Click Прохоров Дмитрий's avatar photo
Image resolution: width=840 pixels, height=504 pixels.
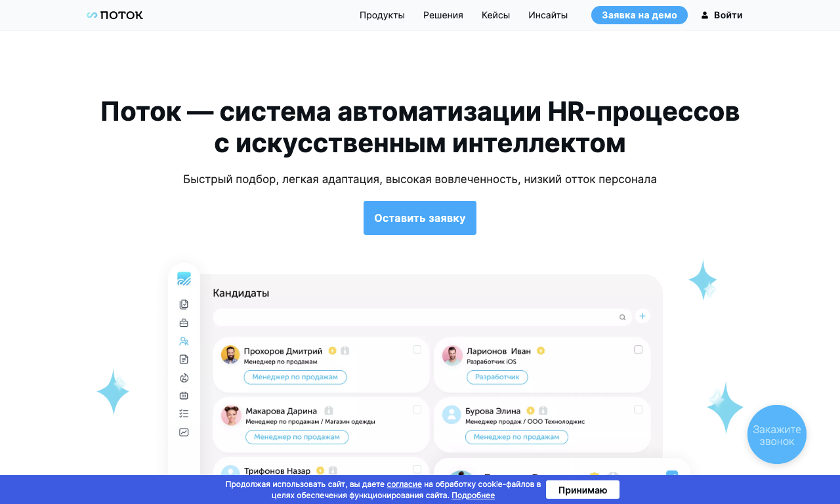[x=230, y=355]
